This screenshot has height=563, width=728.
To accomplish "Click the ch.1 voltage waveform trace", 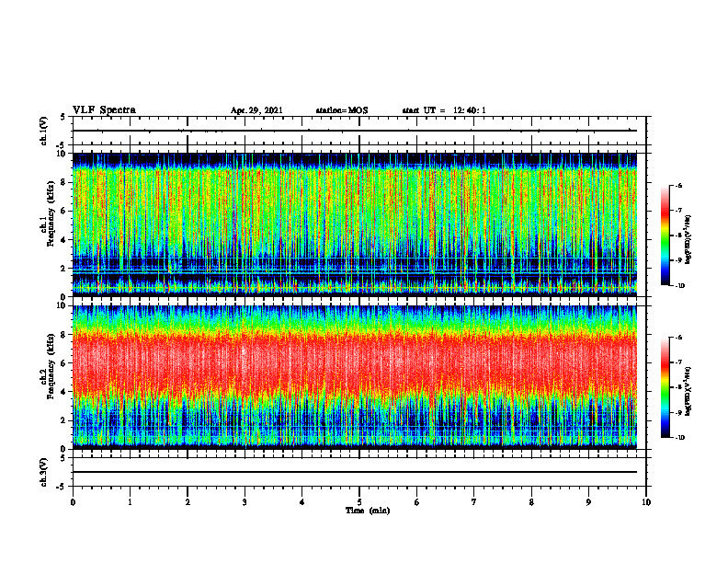I will point(355,131).
